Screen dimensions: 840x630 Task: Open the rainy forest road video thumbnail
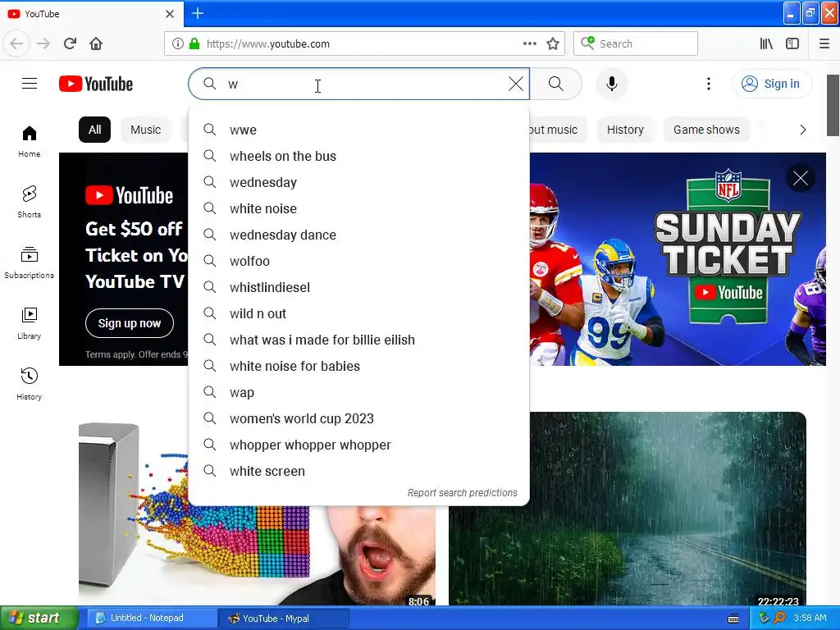pyautogui.click(x=628, y=509)
